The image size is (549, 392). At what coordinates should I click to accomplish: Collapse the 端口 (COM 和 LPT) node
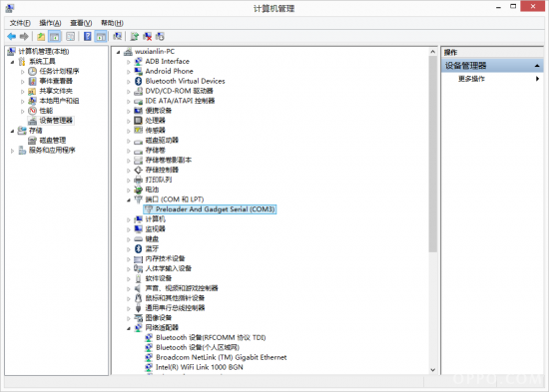point(129,199)
